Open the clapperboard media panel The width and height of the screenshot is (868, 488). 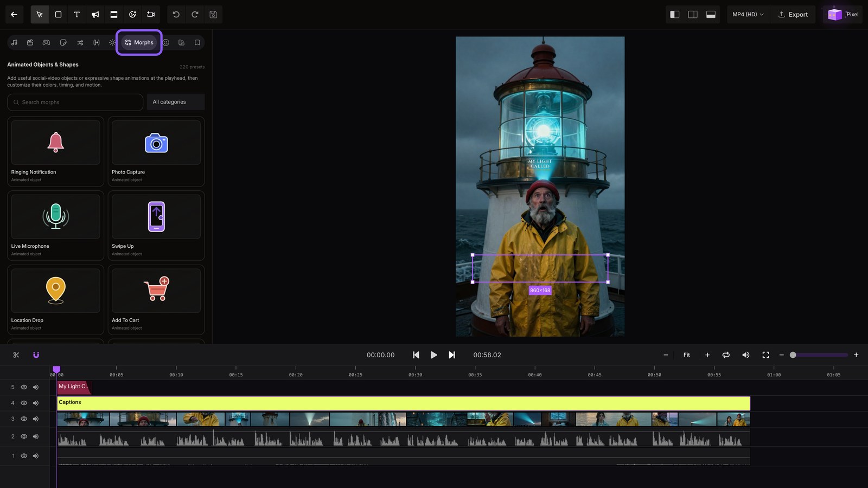coord(30,42)
